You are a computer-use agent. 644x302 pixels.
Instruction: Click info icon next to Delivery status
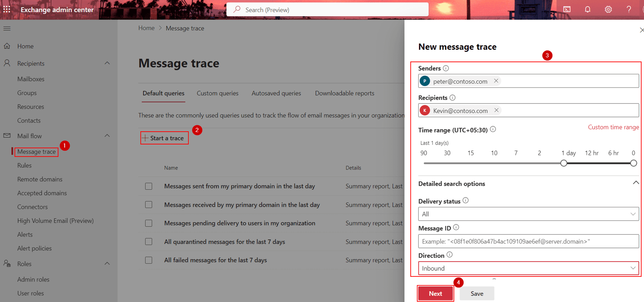click(465, 200)
